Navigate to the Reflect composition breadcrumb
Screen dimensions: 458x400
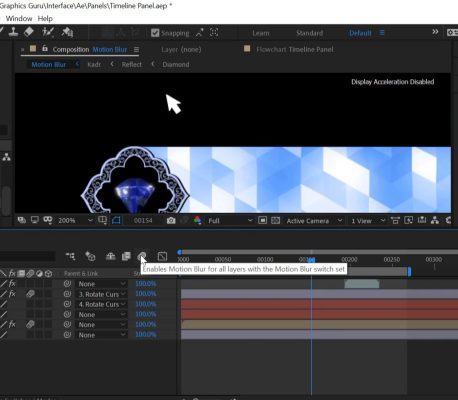click(x=131, y=65)
